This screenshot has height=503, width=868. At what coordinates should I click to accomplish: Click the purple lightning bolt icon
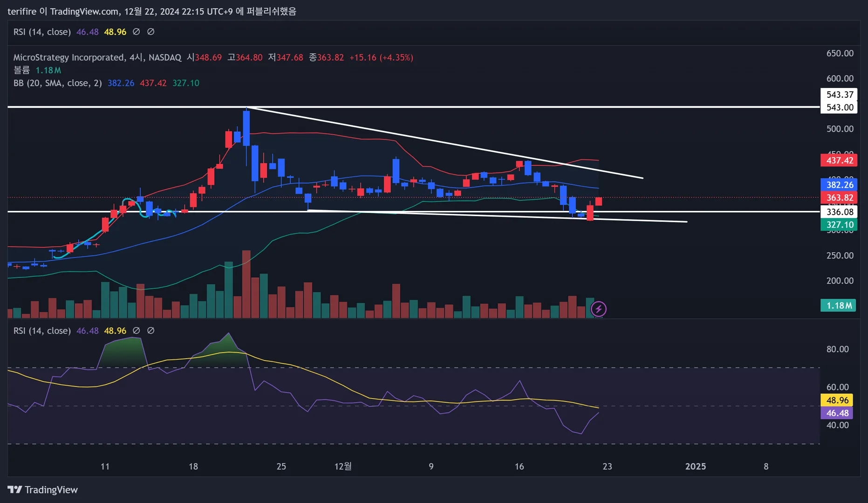(599, 309)
